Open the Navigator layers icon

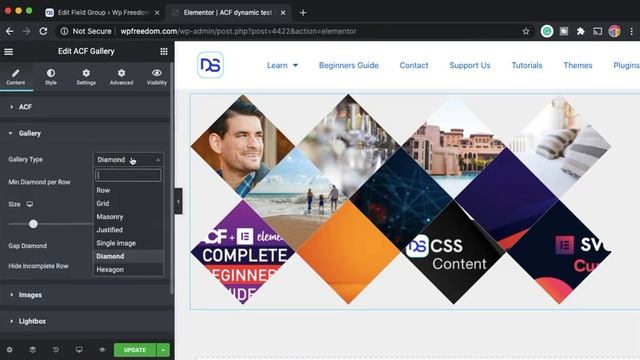point(33,350)
